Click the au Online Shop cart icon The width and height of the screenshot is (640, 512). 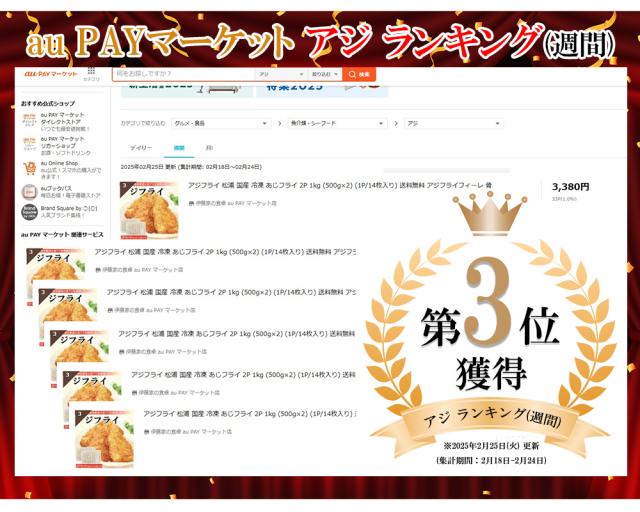(x=29, y=168)
